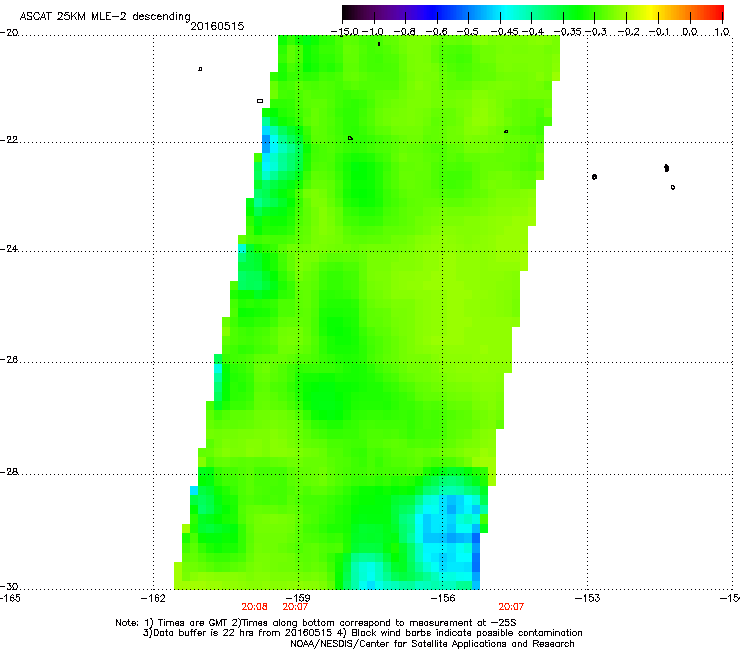Click the -15.0 colorbar label

click(x=345, y=32)
